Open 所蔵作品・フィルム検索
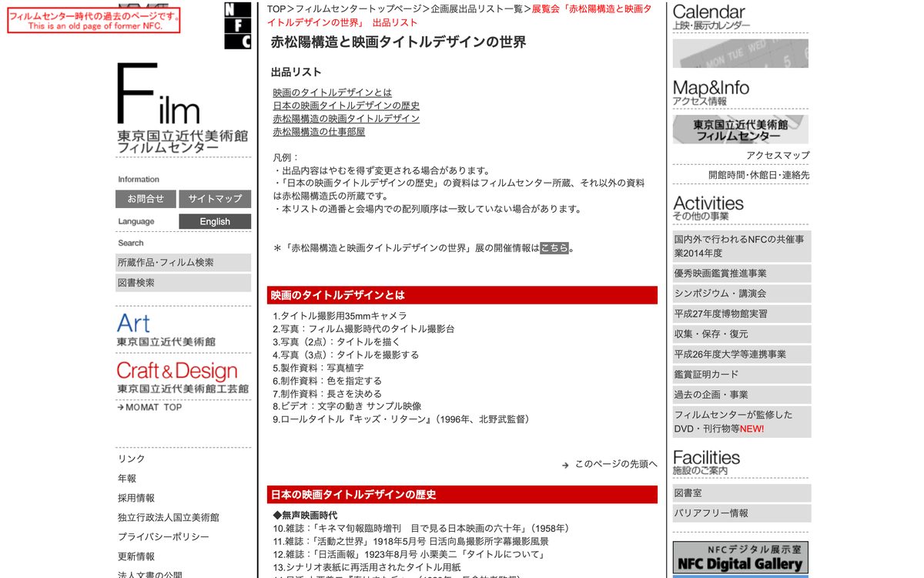Screen dimensions: 924x578 (183, 263)
